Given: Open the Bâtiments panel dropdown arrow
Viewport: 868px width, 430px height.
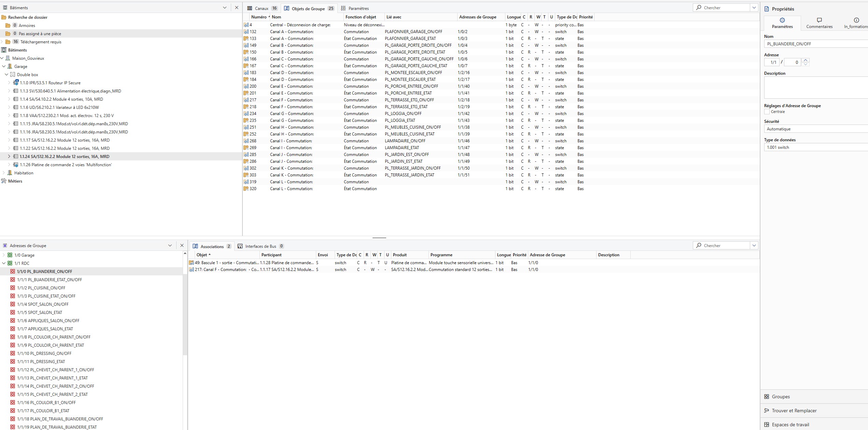Looking at the screenshot, I should [225, 8].
